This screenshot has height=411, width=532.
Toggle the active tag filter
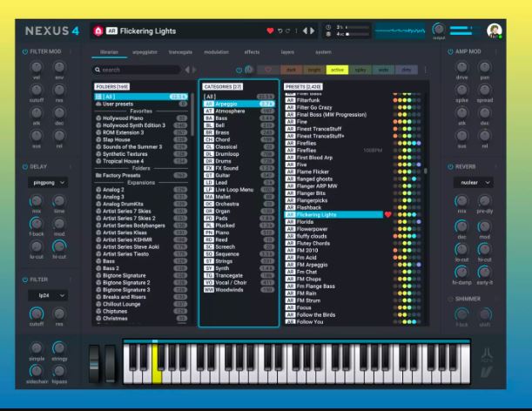coord(337,70)
